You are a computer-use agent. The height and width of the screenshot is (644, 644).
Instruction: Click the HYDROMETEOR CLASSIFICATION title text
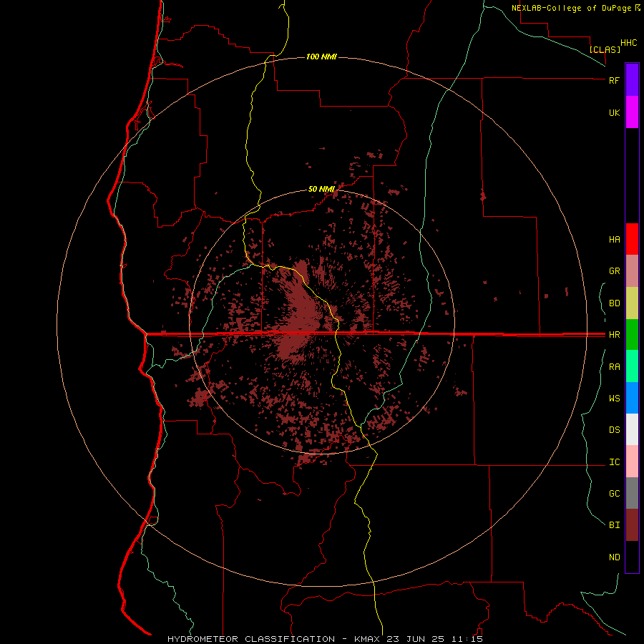[x=251, y=639]
